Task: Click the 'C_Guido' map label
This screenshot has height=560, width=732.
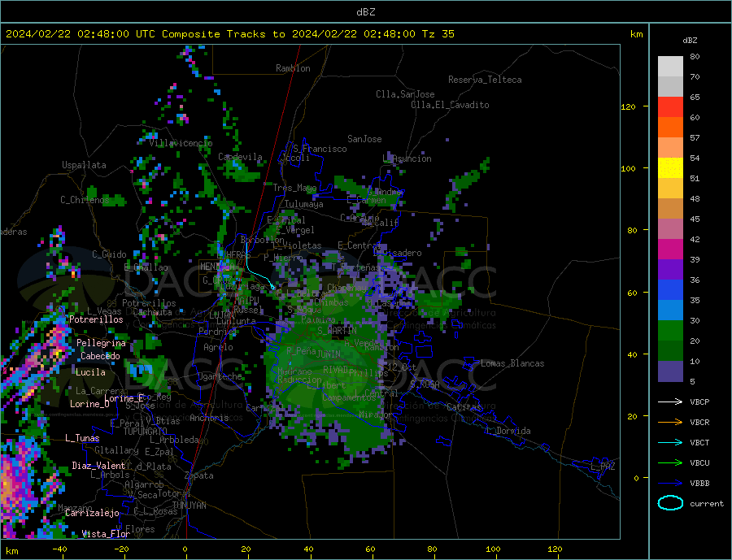Action: click(109, 254)
